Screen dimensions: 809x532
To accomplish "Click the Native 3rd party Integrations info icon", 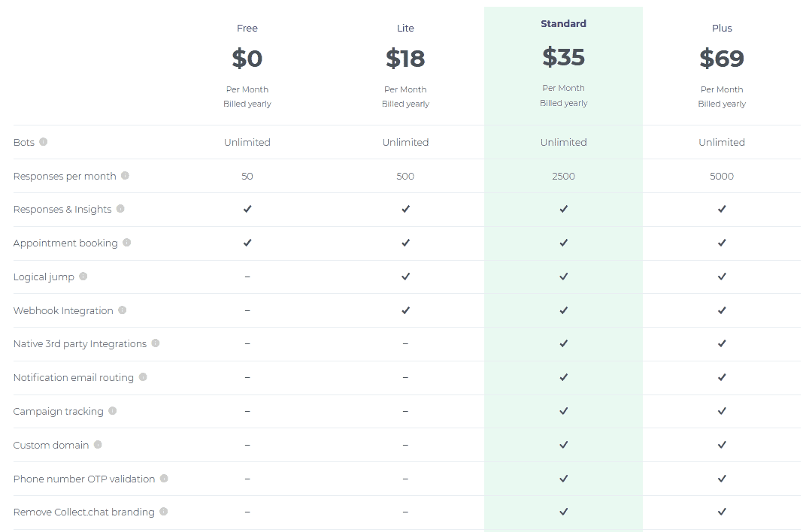I will [156, 344].
